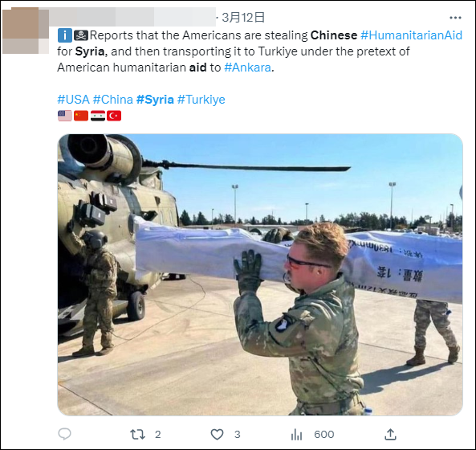The image size is (476, 450).
Task: Open the #Turkiye hashtag link
Action: pos(201,100)
